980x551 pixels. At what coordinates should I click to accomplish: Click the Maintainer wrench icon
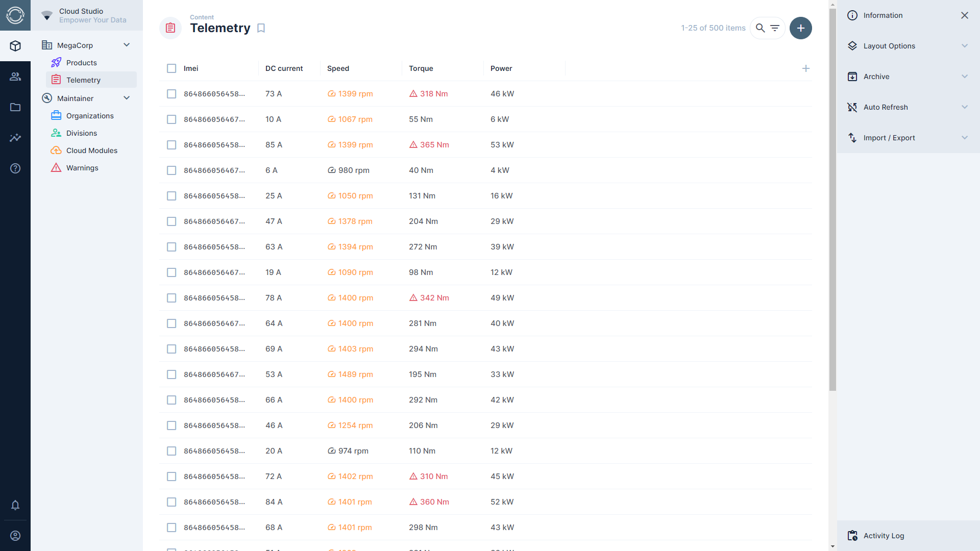[47, 98]
